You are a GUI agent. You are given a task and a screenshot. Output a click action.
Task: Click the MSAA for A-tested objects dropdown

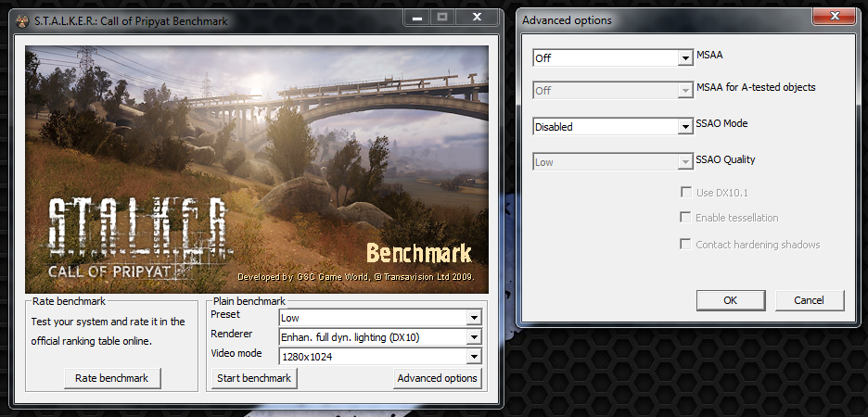tap(612, 90)
